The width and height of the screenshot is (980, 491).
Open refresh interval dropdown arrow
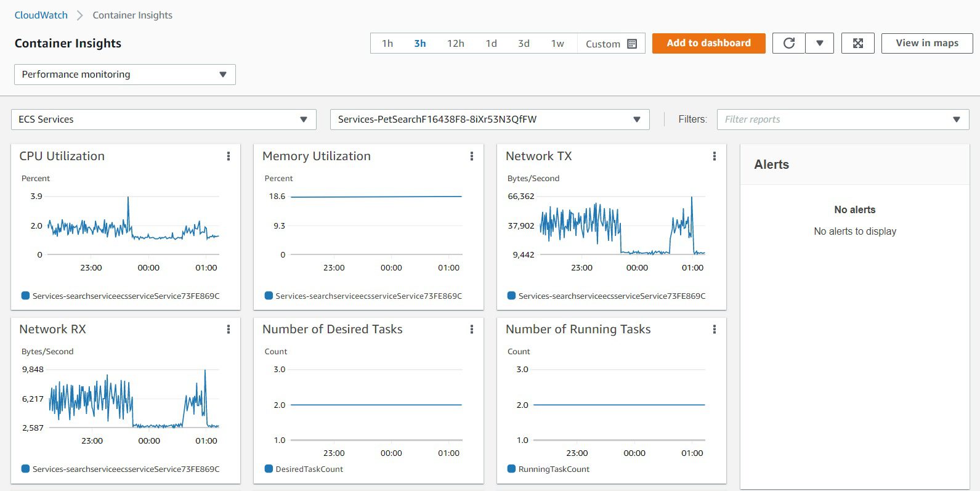[x=820, y=43]
